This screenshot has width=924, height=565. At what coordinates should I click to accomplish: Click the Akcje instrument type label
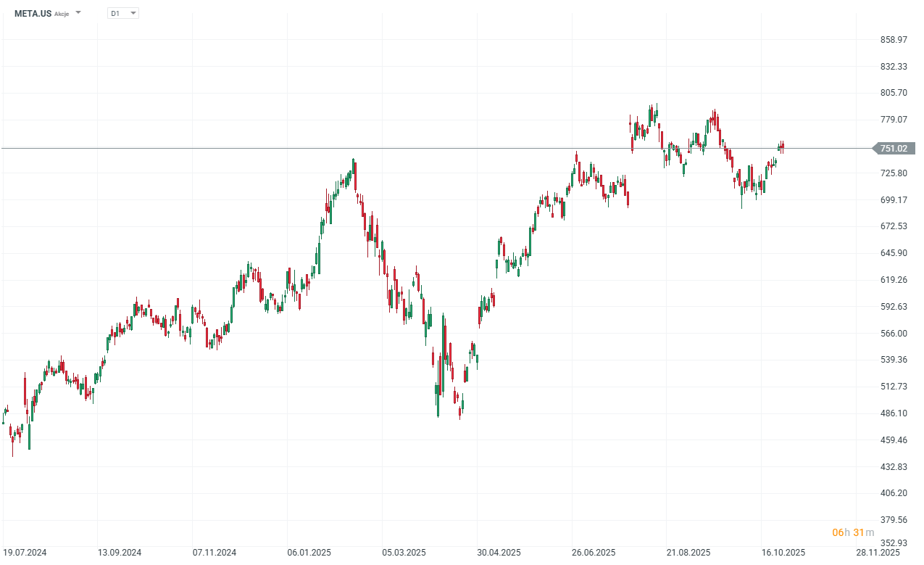coord(62,14)
